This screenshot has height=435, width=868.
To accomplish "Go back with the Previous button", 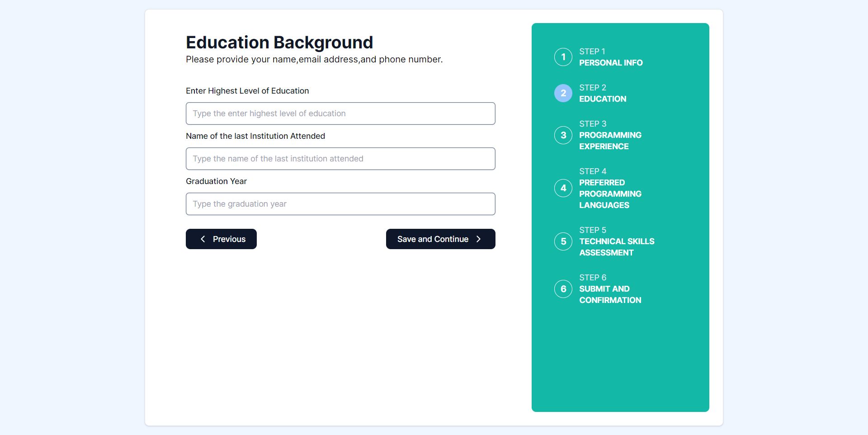I will [x=221, y=239].
